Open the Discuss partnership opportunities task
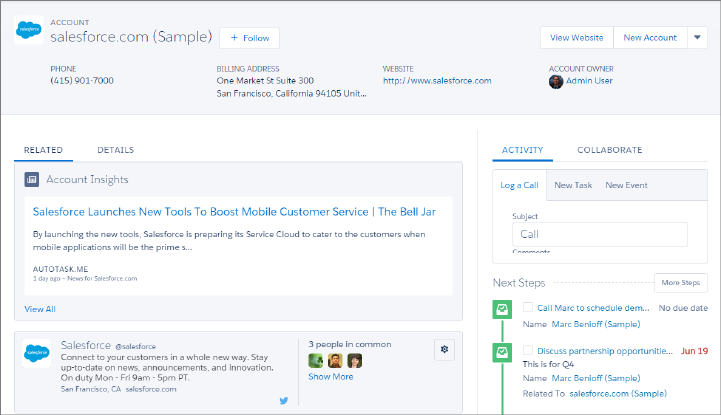The width and height of the screenshot is (721, 415). (605, 351)
